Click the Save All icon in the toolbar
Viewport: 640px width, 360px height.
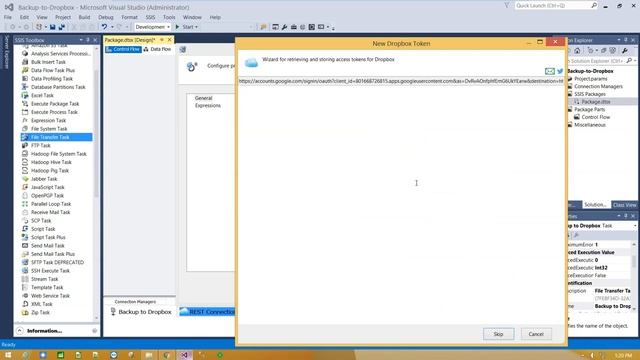[62, 27]
